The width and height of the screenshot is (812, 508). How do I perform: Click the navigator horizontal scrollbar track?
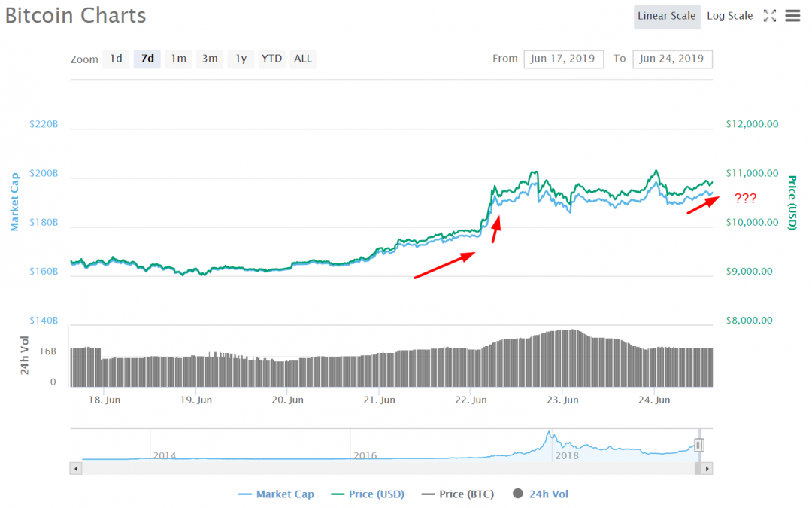click(388, 469)
